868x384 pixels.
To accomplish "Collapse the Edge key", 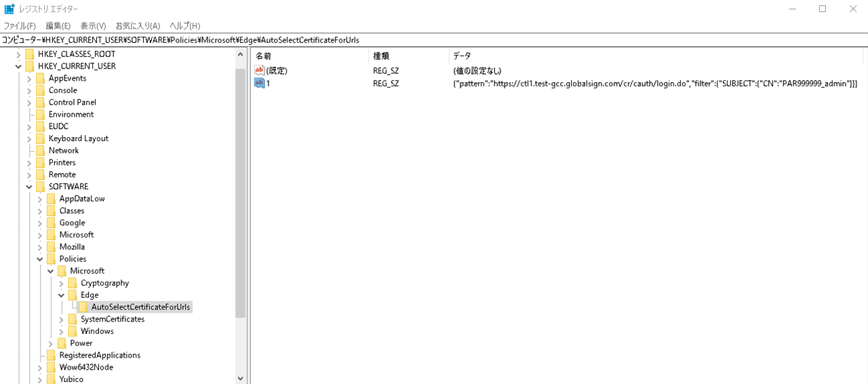I will pyautogui.click(x=62, y=295).
